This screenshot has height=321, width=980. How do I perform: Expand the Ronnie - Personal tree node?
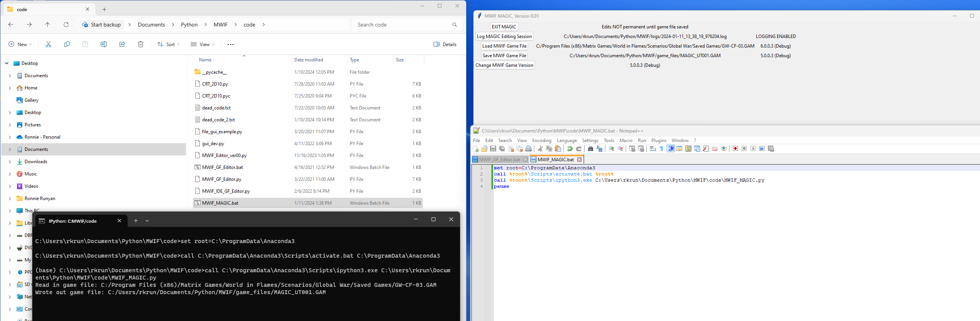click(10, 137)
